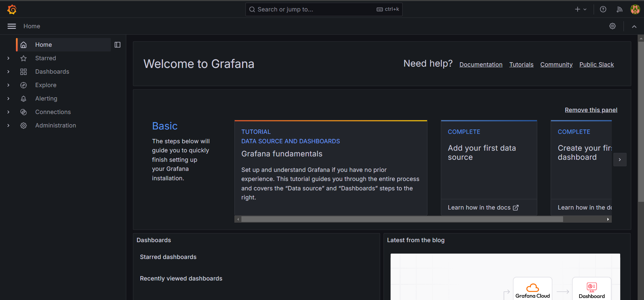
Task: Undock the sidebar menu panel icon
Action: [118, 45]
